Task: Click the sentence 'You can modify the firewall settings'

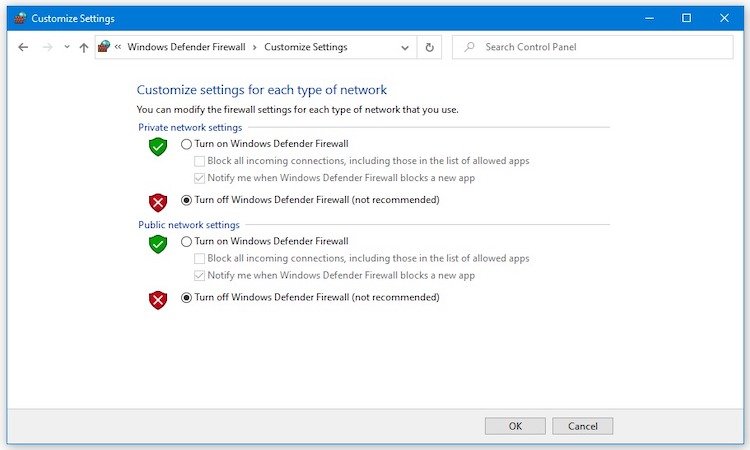Action: tap(298, 110)
